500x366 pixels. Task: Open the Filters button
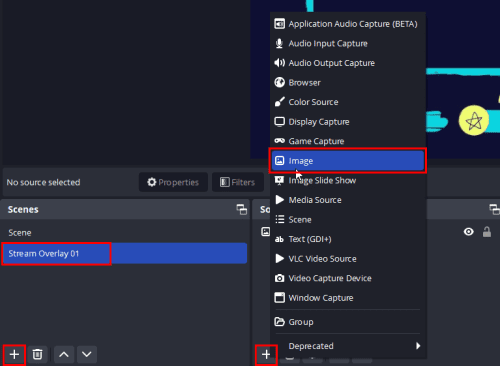[238, 182]
